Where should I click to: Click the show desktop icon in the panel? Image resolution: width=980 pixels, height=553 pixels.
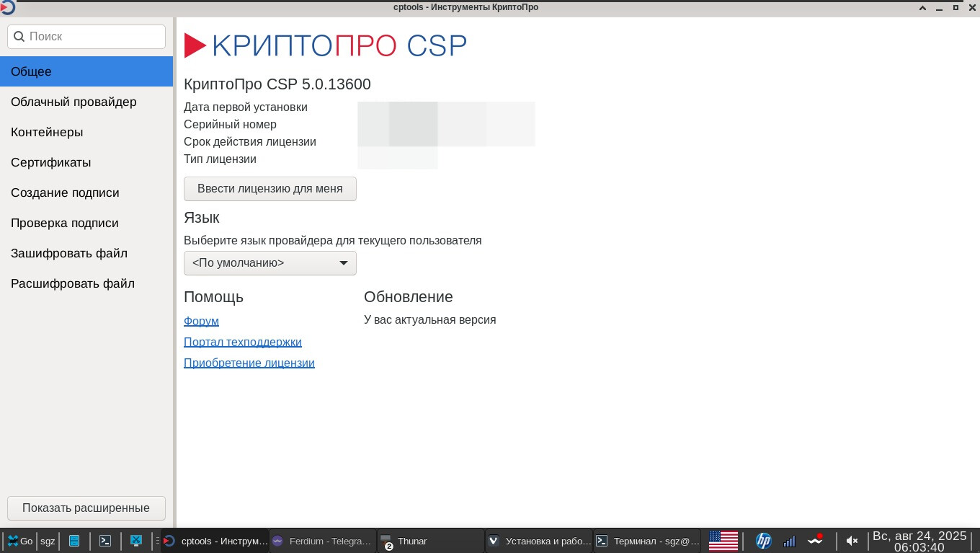tap(135, 541)
